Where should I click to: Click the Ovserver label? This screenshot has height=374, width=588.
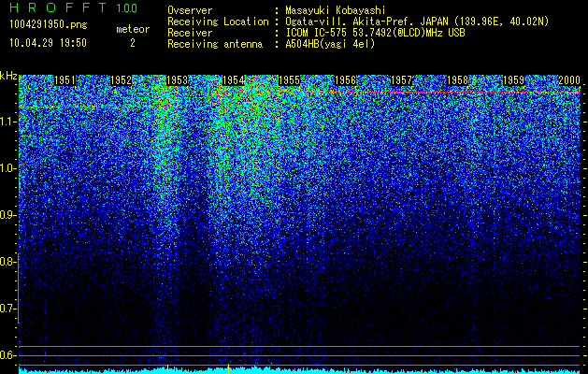(190, 10)
